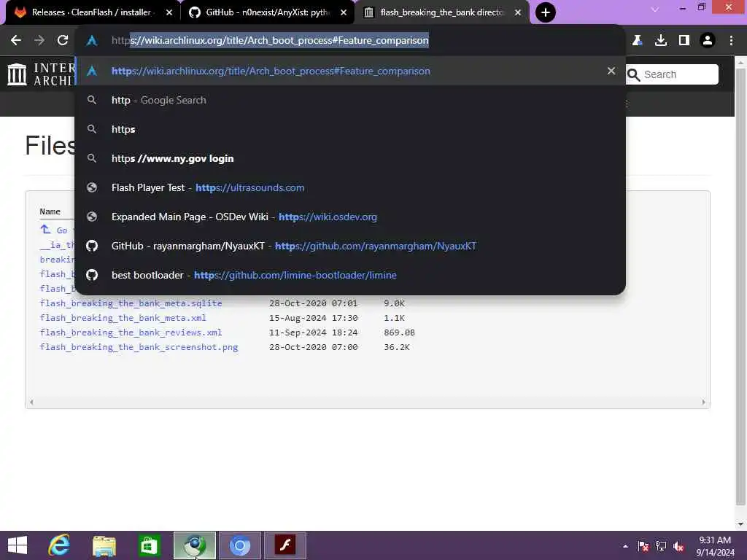Toggle the side panel icon
747x560 pixels.
click(x=684, y=41)
